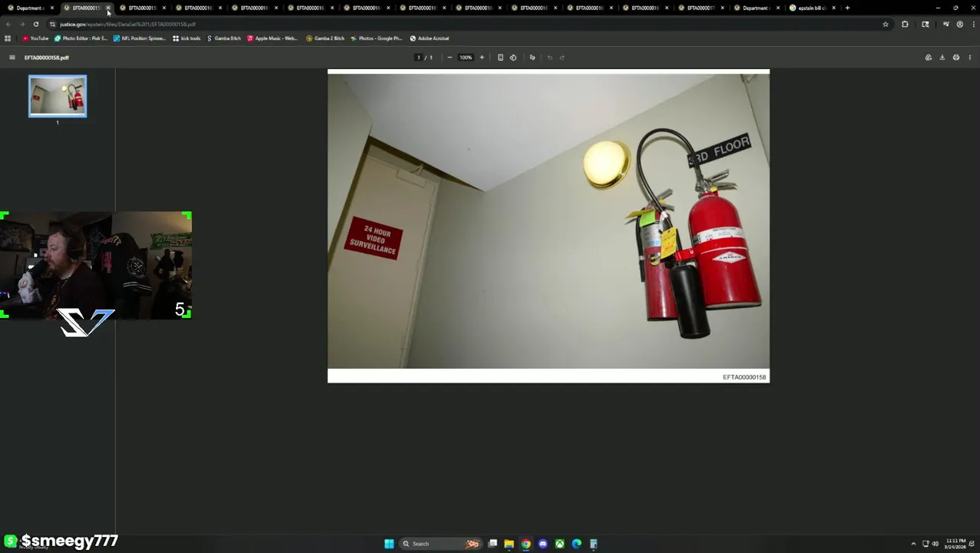Viewport: 980px width, 553px height.
Task: Open the kick tools bookmark
Action: click(x=187, y=38)
